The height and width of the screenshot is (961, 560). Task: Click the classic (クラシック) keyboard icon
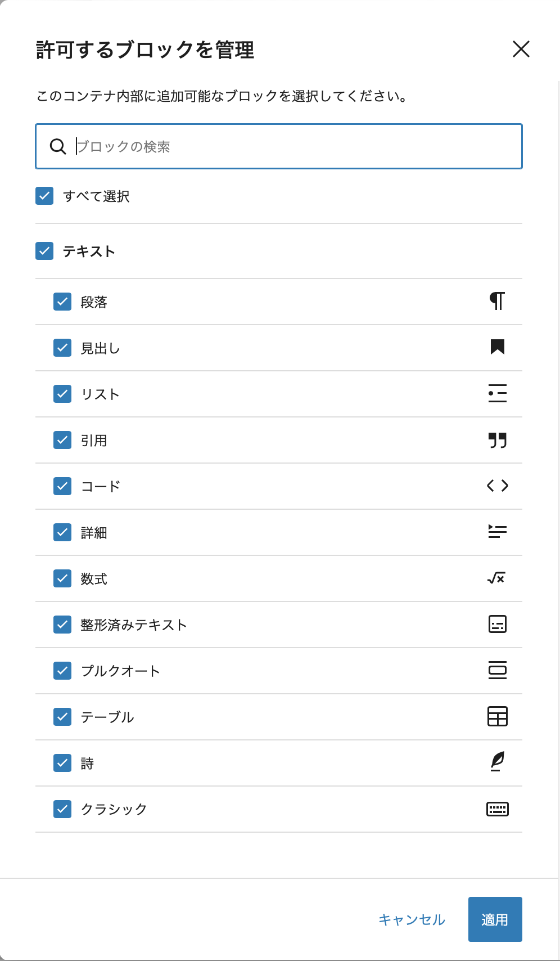497,809
